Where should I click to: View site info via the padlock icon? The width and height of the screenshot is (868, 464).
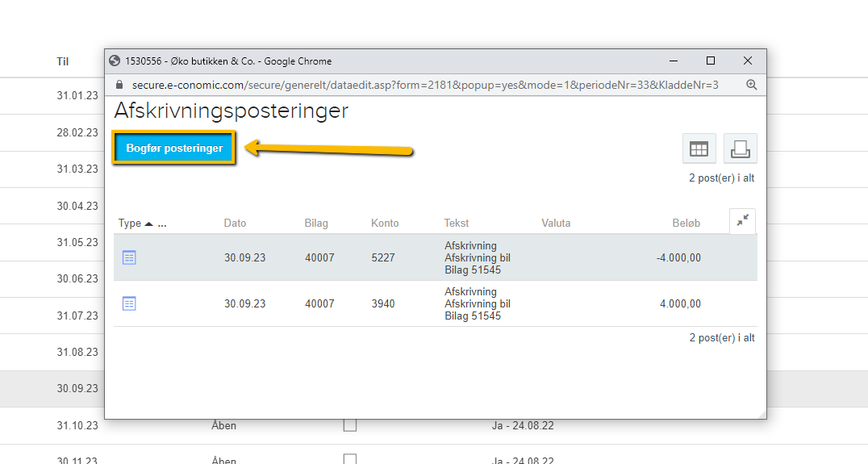pyautogui.click(x=119, y=85)
